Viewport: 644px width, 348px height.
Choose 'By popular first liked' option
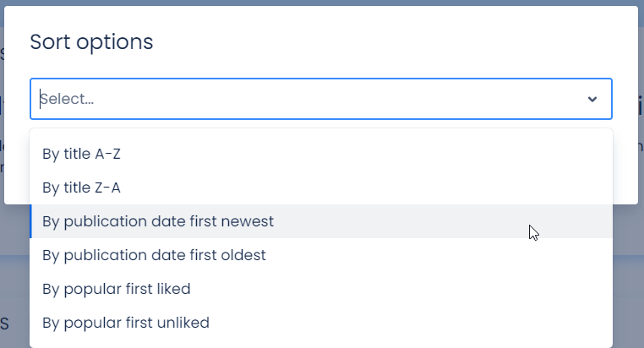[x=117, y=289]
